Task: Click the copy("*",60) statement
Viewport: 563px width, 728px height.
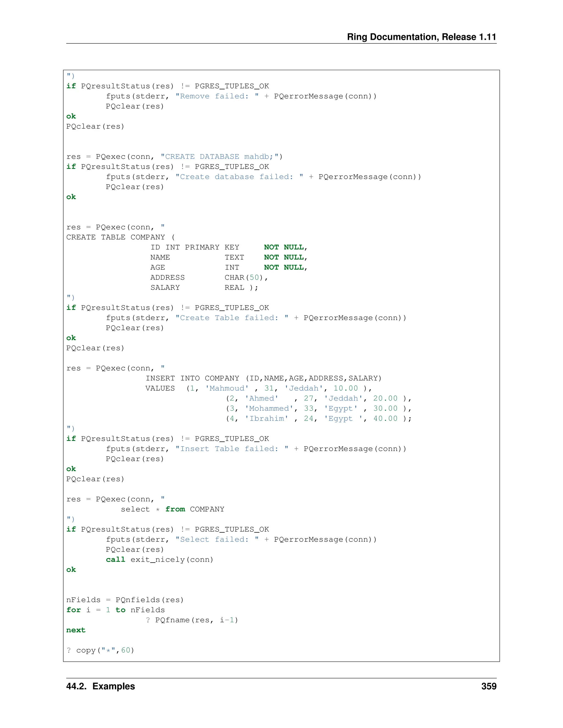Action: (105, 650)
